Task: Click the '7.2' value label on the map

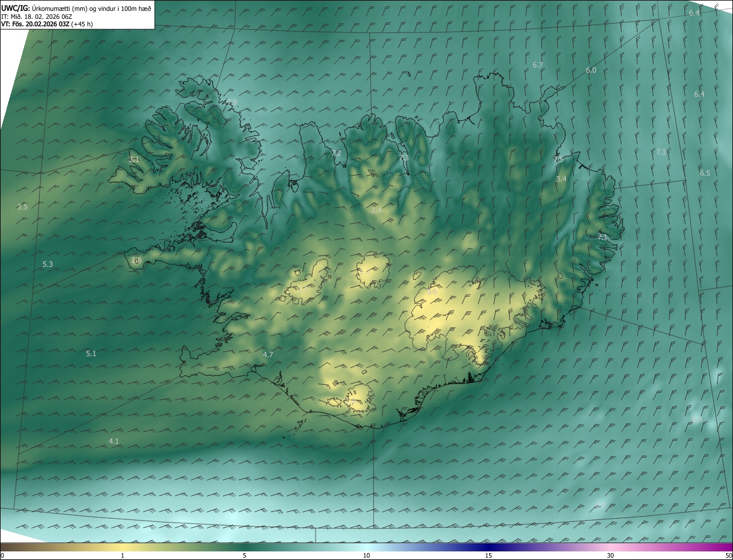Action: [x=336, y=153]
